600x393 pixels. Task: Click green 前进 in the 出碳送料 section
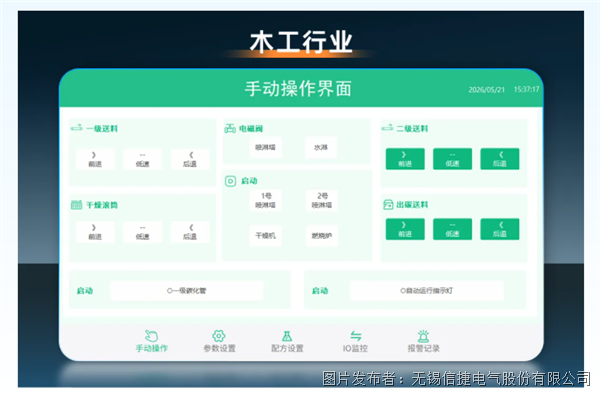click(x=405, y=229)
